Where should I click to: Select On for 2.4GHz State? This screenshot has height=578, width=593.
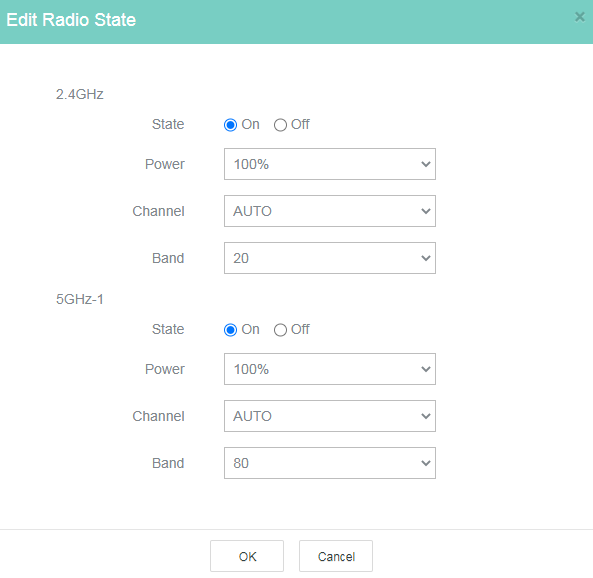tap(230, 125)
